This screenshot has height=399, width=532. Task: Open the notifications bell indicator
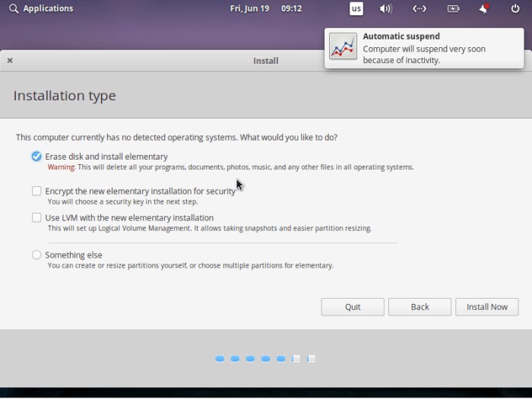coord(484,8)
